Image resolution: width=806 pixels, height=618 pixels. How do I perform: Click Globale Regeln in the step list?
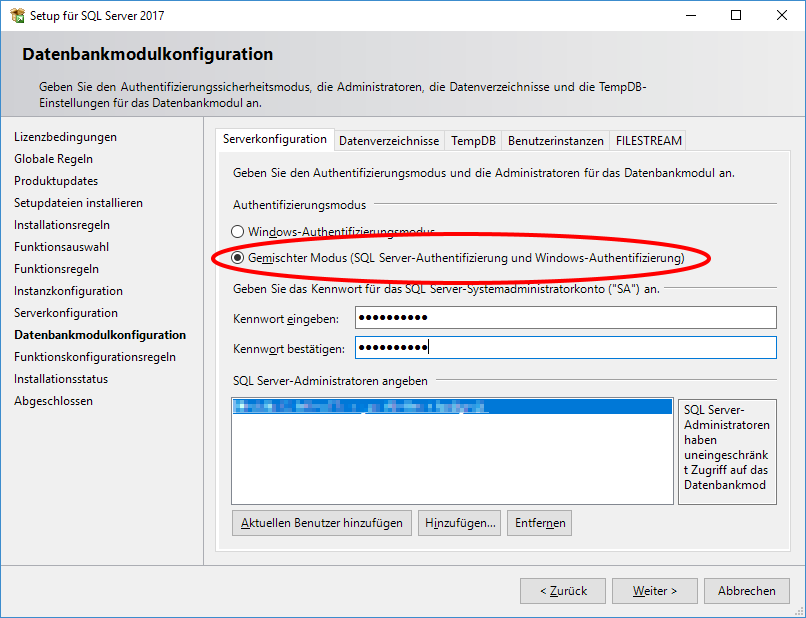point(53,159)
